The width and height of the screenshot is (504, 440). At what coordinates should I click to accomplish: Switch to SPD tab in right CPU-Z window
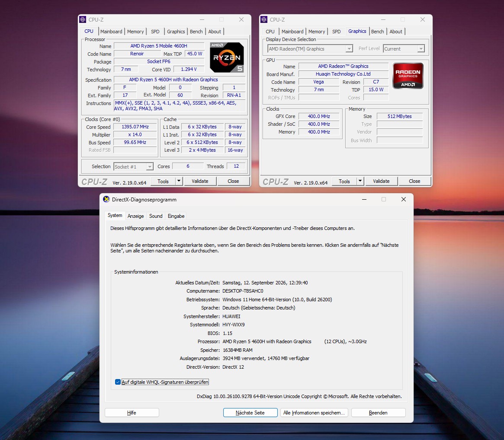tap(337, 32)
